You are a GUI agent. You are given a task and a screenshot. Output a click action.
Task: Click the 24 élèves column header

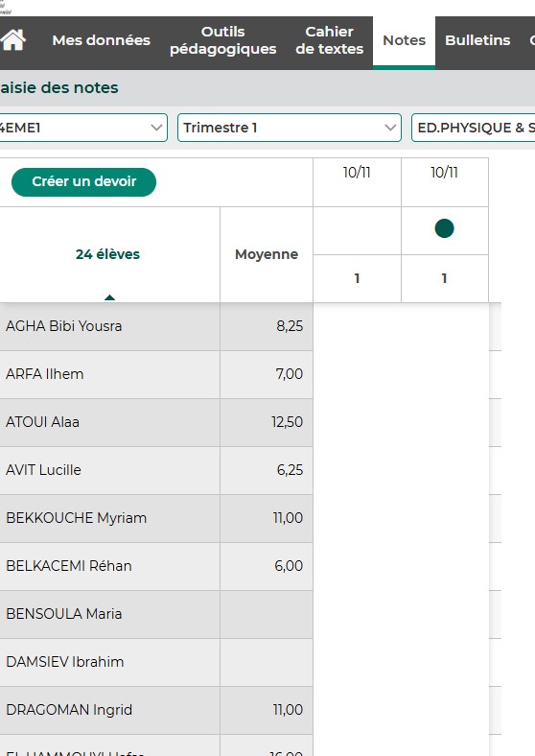click(107, 254)
